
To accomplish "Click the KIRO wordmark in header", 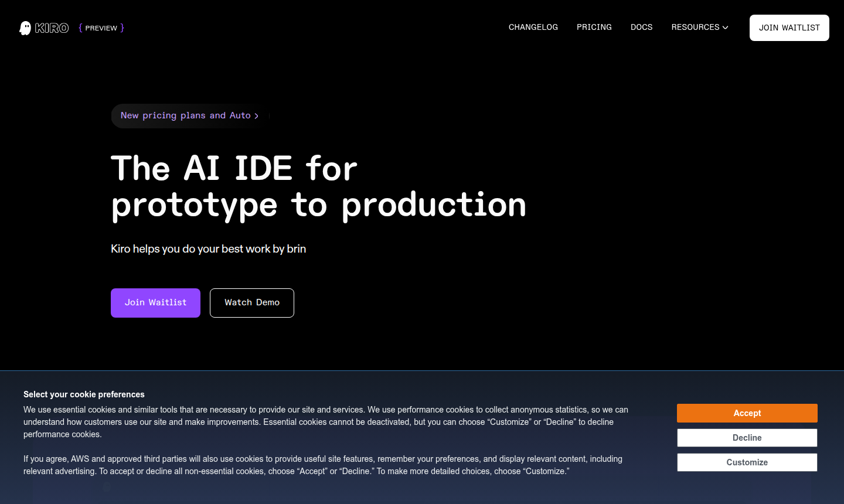I will [x=52, y=28].
